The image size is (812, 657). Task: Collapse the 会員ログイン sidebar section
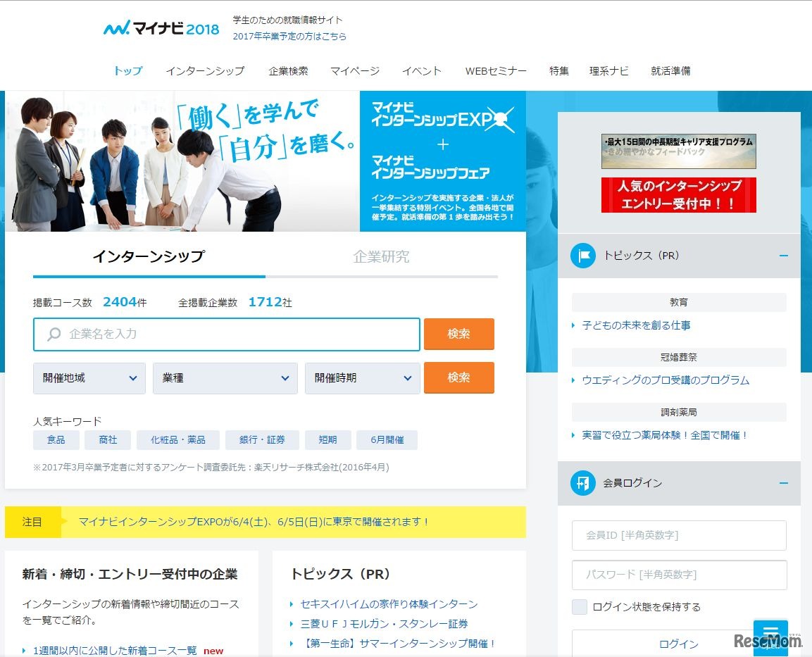click(x=784, y=483)
